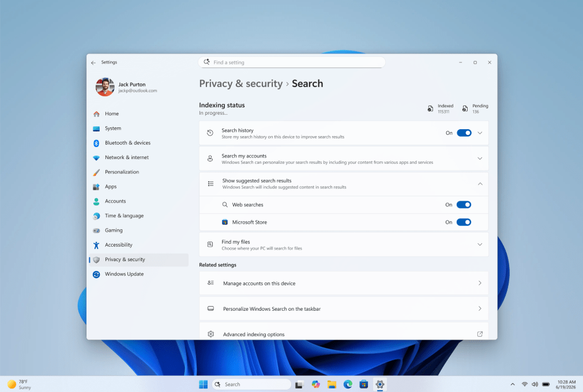The image size is (583, 392).
Task: Open System settings in the sidebar
Action: pyautogui.click(x=138, y=128)
